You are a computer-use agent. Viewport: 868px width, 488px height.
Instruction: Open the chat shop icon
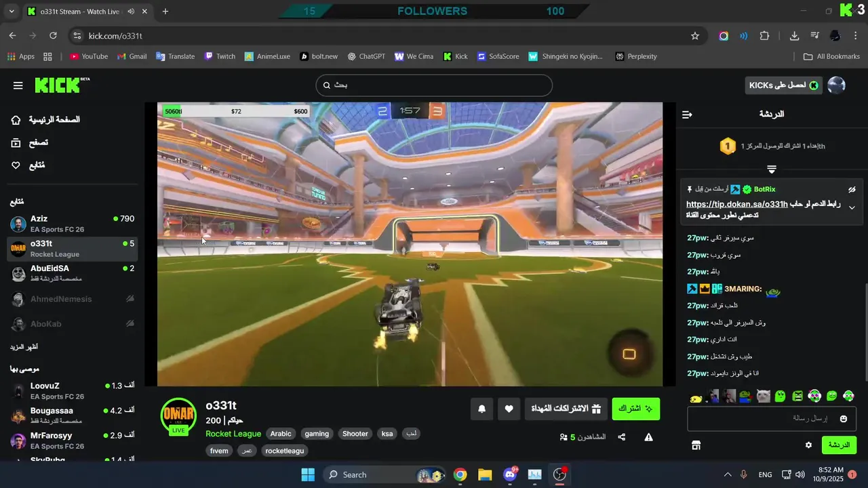(696, 445)
